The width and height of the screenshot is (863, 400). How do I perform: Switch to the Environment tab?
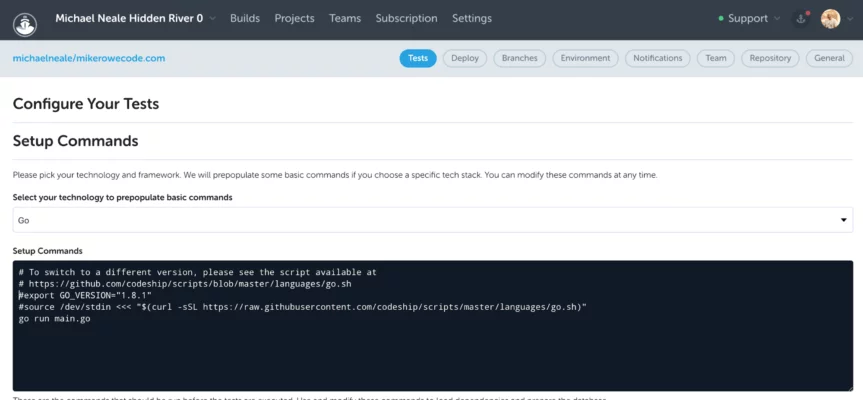(585, 58)
